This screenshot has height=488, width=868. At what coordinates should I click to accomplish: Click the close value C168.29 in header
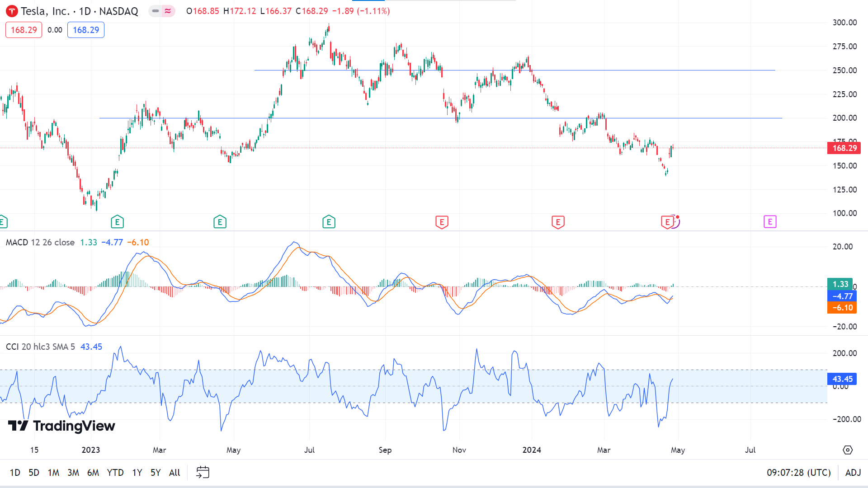tap(311, 11)
